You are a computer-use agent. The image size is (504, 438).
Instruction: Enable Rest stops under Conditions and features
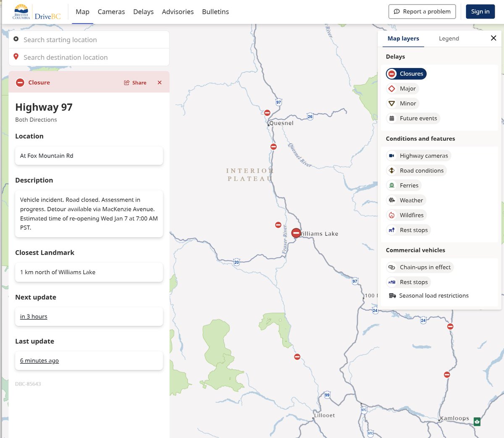pyautogui.click(x=408, y=230)
